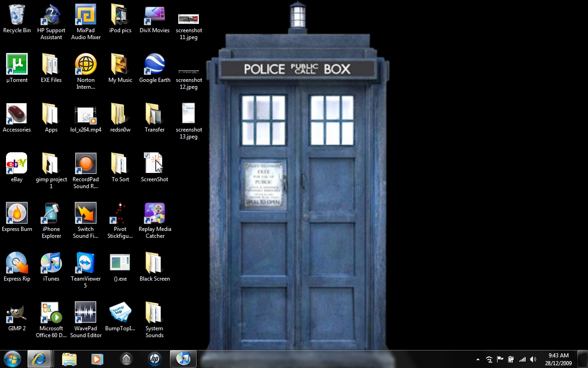
Task: Switch to iTunes on the taskbar
Action: (183, 359)
